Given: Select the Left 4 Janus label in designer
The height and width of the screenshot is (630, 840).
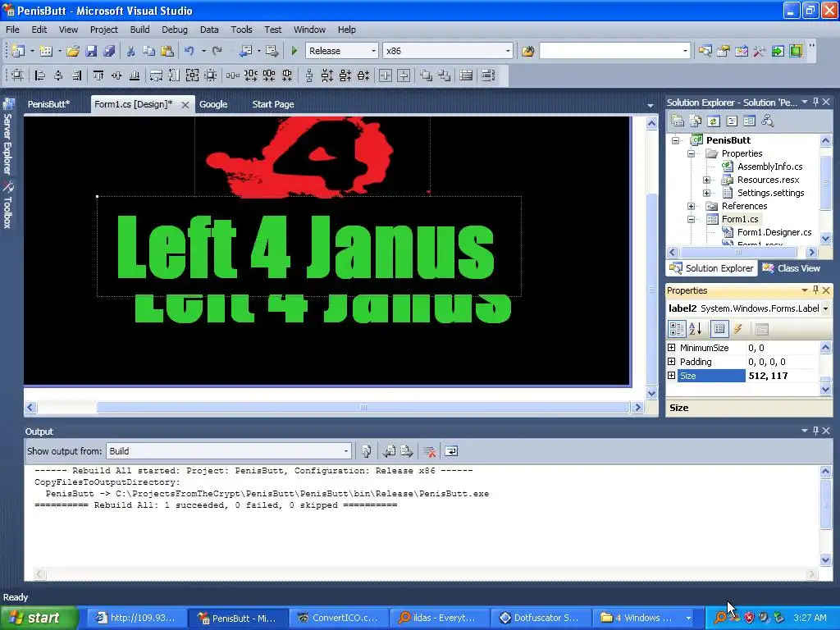Looking at the screenshot, I should 309,246.
